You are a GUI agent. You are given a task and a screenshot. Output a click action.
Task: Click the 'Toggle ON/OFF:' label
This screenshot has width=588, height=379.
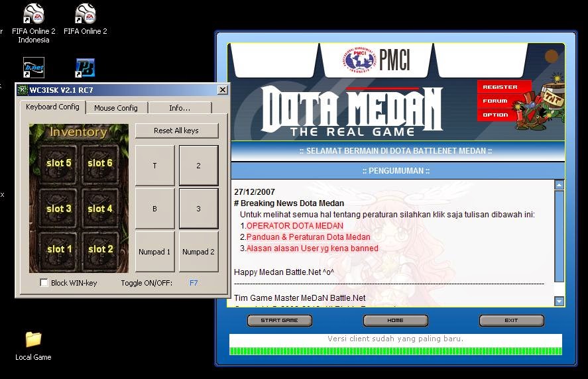(147, 283)
